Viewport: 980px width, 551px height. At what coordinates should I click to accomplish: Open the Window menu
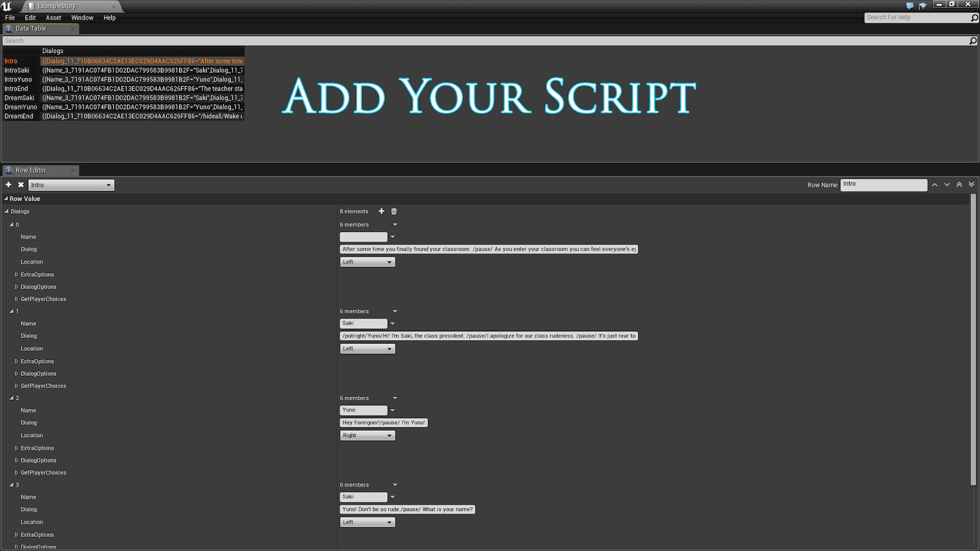(81, 18)
